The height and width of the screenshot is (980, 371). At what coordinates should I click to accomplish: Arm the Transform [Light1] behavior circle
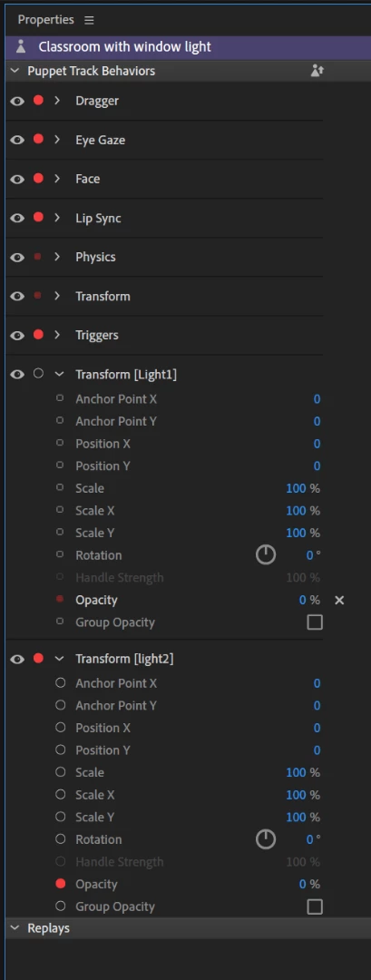coord(38,373)
